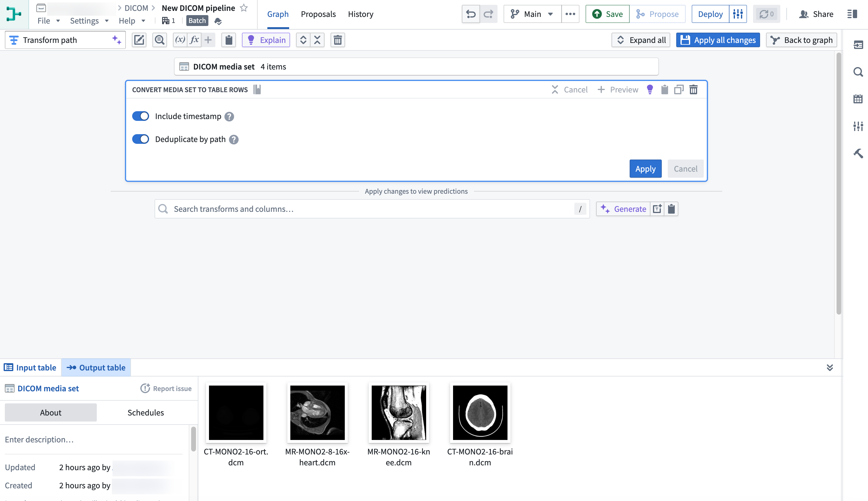Open the build settings sliders icon beside Deploy
Image resolution: width=868 pixels, height=501 pixels.
pyautogui.click(x=738, y=14)
